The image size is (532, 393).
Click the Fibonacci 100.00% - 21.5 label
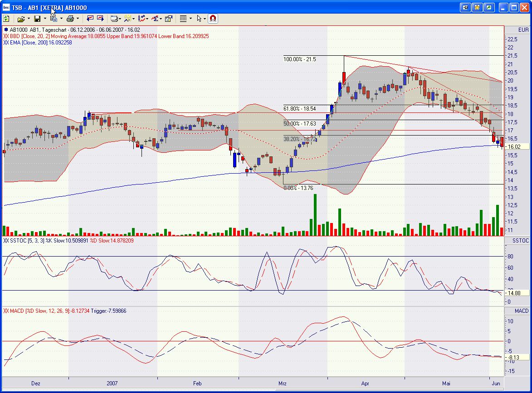click(x=300, y=59)
